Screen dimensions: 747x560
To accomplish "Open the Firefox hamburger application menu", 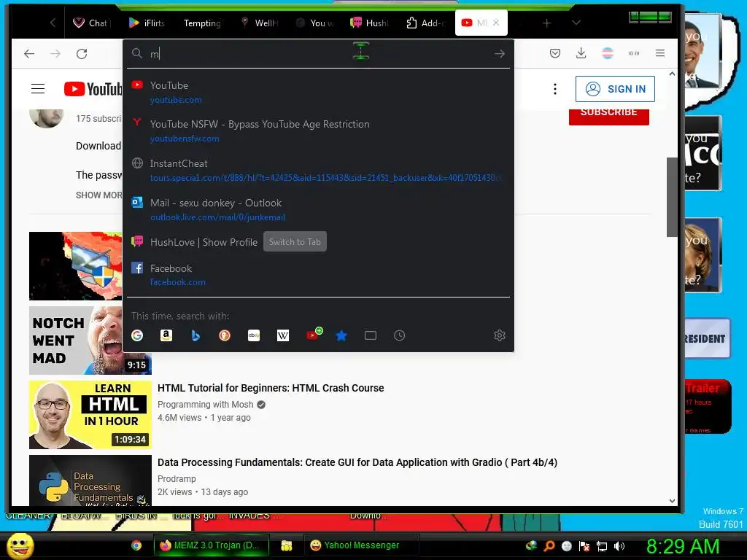I will [659, 53].
